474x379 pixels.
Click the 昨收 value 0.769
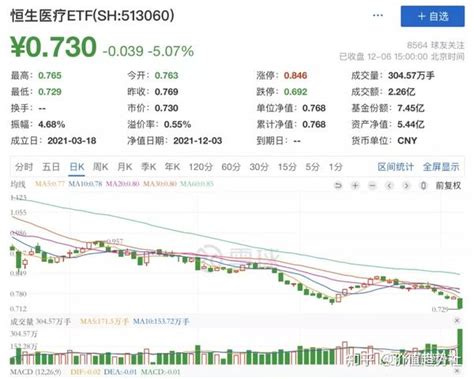[x=166, y=92]
